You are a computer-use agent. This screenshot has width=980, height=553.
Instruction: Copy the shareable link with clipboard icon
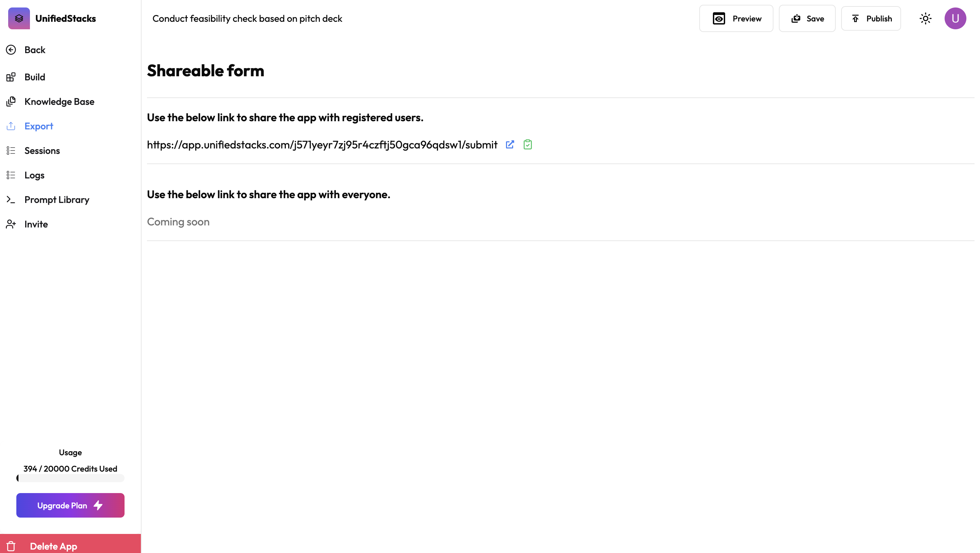pyautogui.click(x=527, y=145)
